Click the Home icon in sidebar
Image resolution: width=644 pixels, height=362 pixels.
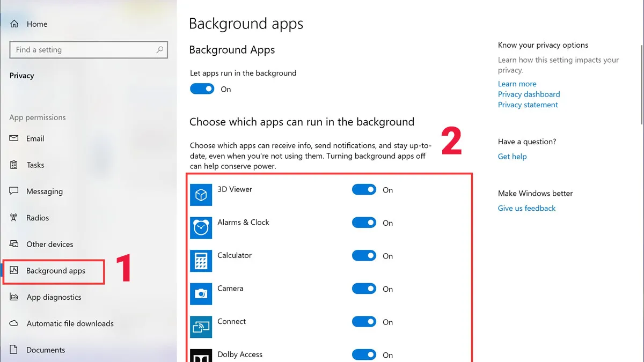click(14, 24)
